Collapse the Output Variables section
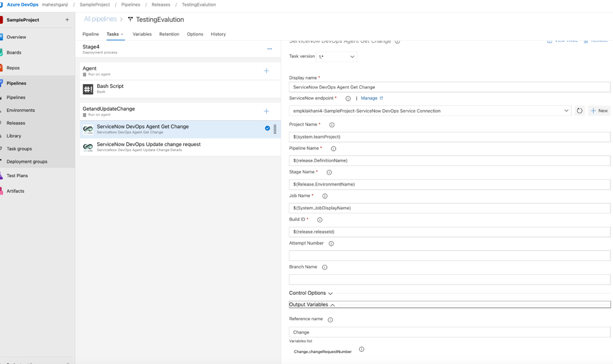 click(x=450, y=305)
